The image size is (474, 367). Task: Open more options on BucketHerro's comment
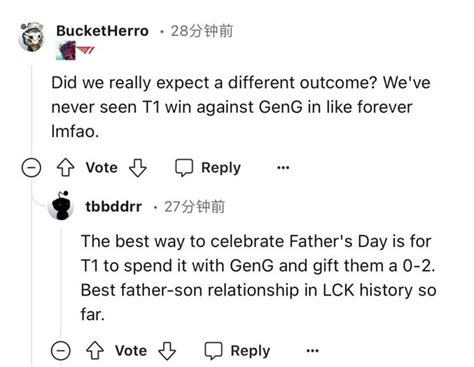tap(283, 167)
